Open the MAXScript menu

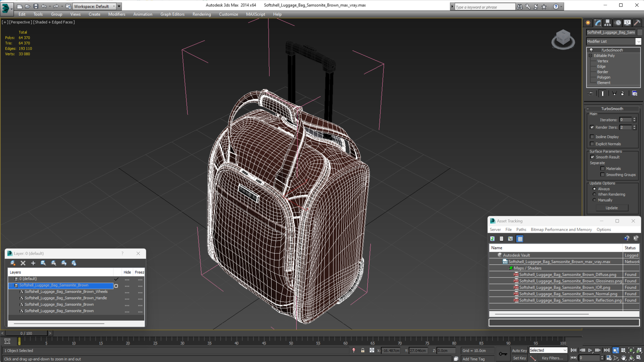click(x=255, y=14)
